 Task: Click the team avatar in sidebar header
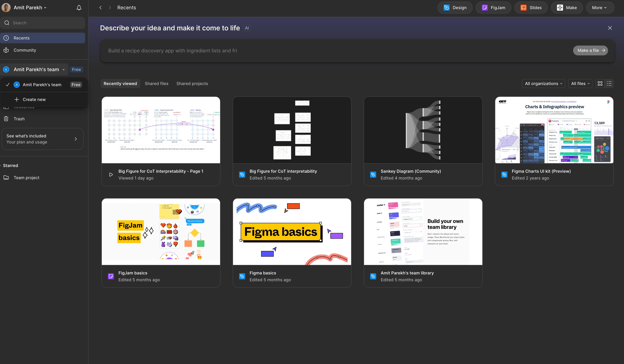pyautogui.click(x=6, y=69)
